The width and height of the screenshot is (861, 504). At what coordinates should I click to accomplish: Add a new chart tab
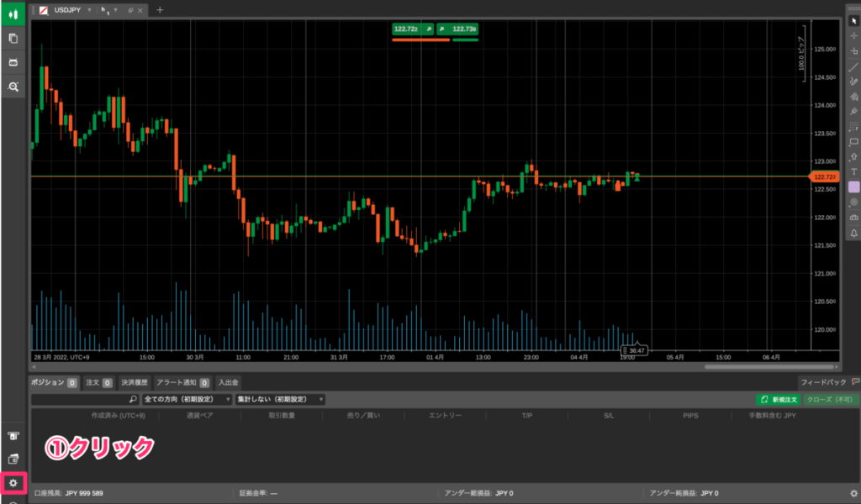click(x=160, y=10)
